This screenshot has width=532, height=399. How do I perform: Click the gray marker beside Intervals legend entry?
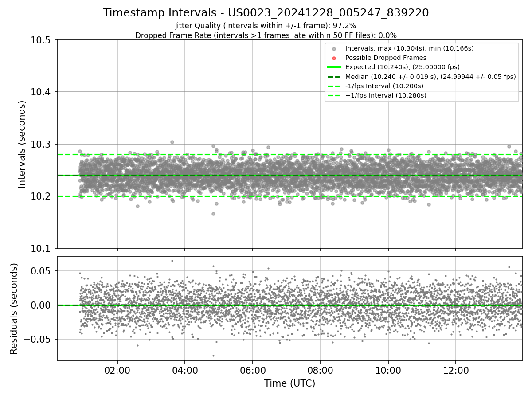pyautogui.click(x=334, y=49)
